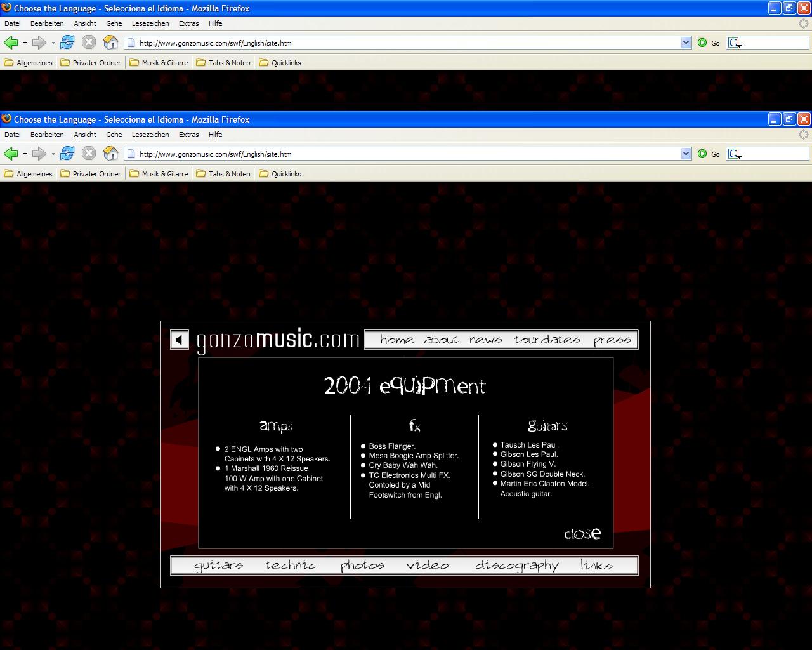Viewport: 812px width, 650px height.
Task: Reload page in upper Firefox window
Action: point(67,43)
